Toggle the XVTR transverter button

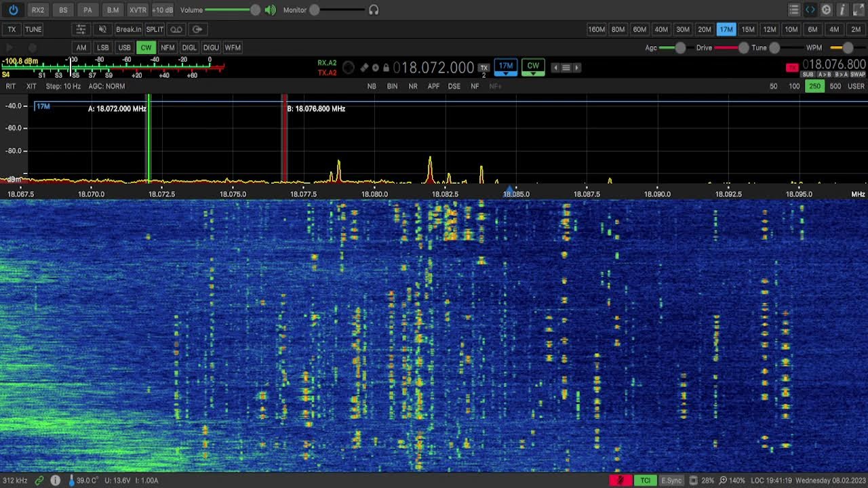point(138,10)
